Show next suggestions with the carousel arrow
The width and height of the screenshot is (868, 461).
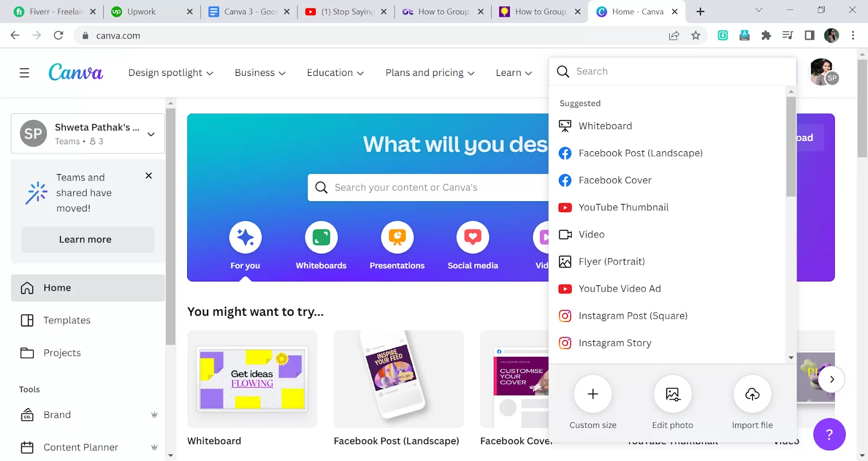tap(832, 379)
